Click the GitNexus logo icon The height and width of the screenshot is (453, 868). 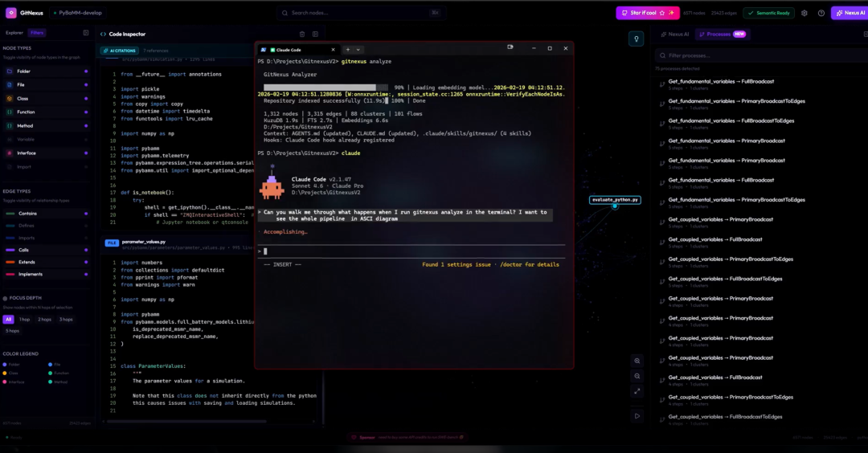click(x=11, y=13)
